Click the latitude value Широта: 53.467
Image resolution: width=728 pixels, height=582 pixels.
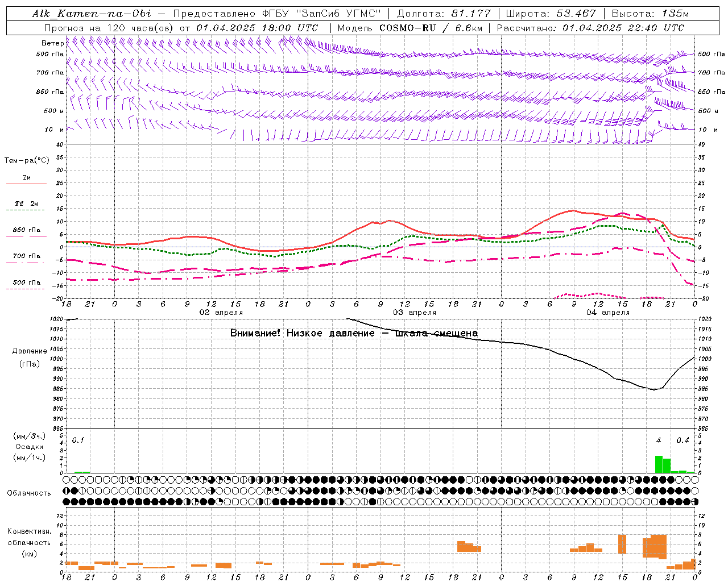[x=551, y=14]
